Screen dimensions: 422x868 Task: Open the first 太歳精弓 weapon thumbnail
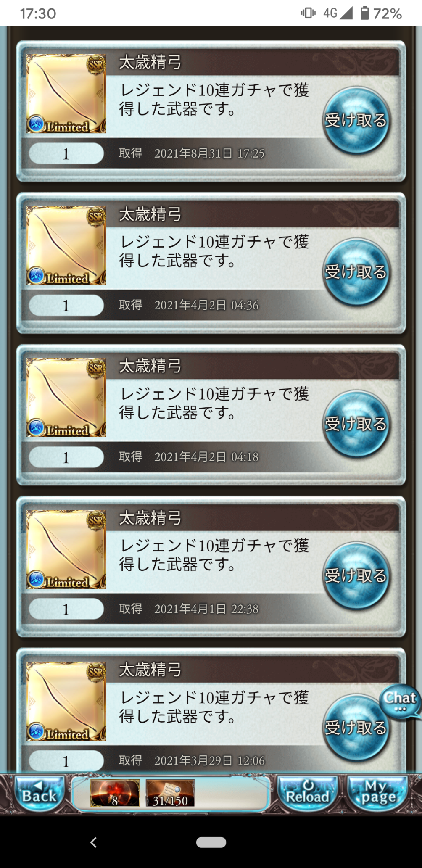(x=66, y=94)
